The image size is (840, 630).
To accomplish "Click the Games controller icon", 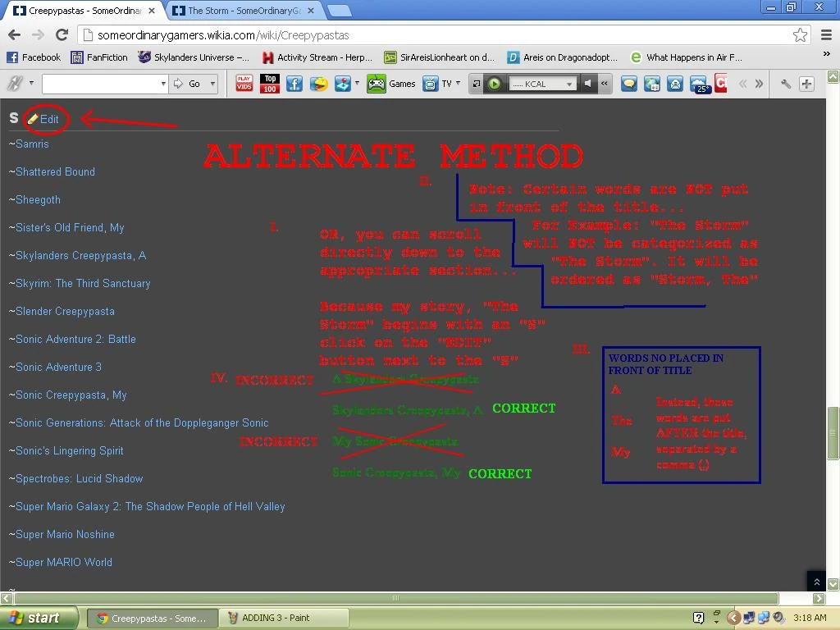I will [x=376, y=84].
